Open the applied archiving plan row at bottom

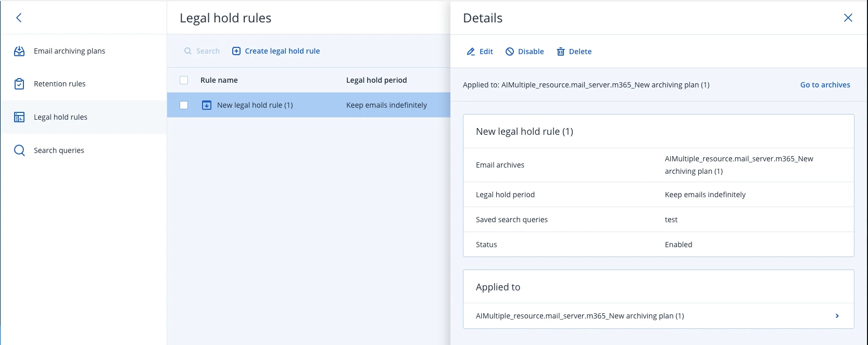pos(658,316)
